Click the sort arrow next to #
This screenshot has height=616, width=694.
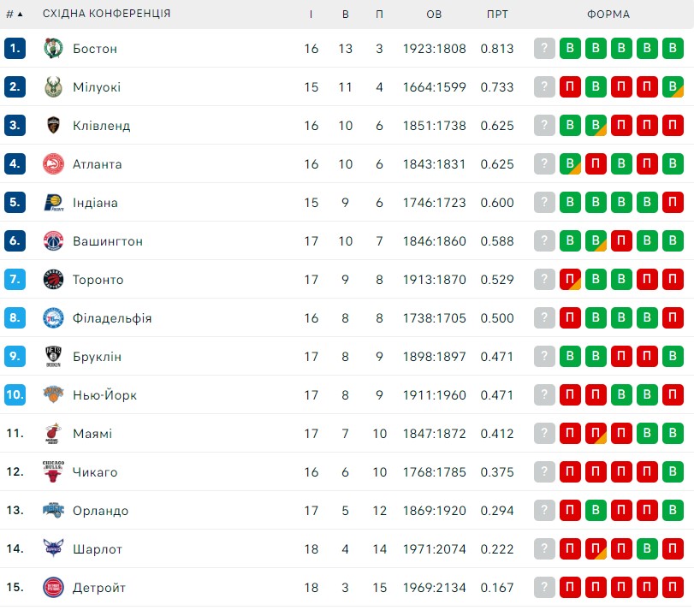tap(20, 15)
